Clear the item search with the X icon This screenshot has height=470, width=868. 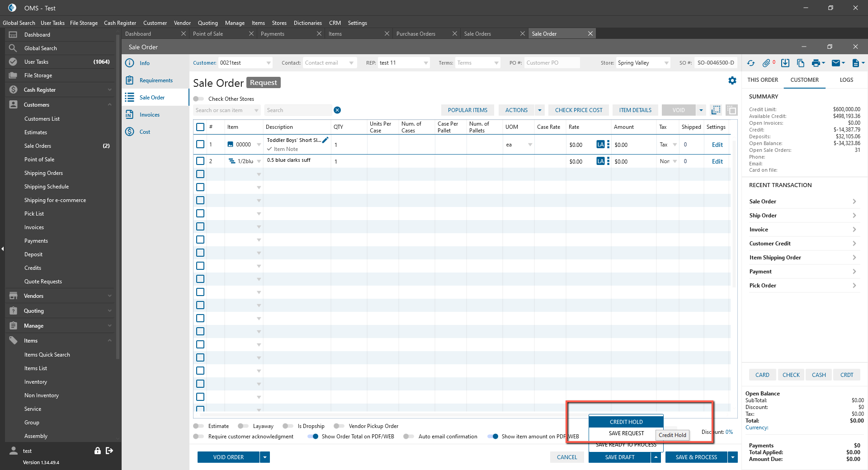337,110
